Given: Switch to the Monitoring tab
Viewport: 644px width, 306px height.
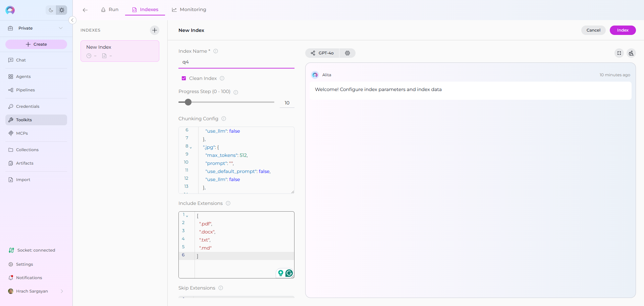Looking at the screenshot, I should 189,10.
